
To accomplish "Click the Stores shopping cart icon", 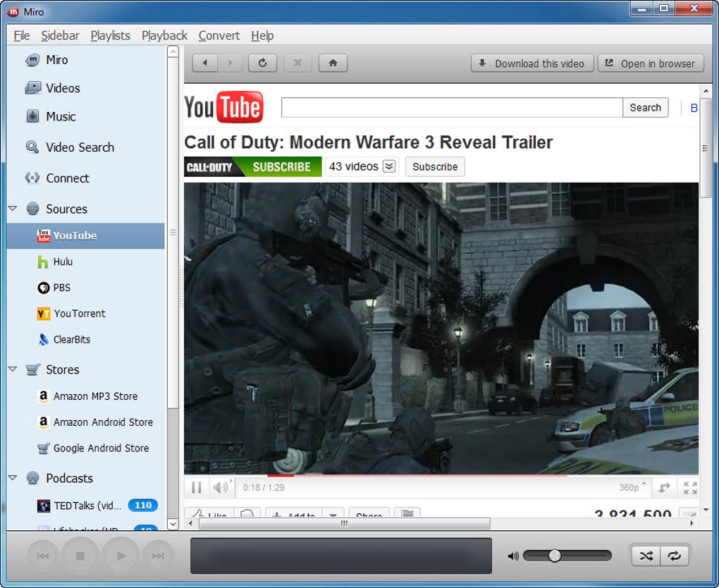I will (32, 369).
